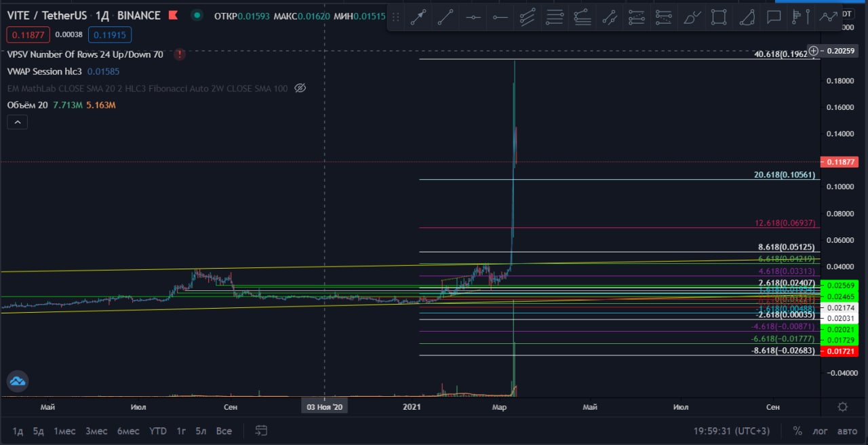
Task: Select the 1д time range
Action: click(18, 431)
